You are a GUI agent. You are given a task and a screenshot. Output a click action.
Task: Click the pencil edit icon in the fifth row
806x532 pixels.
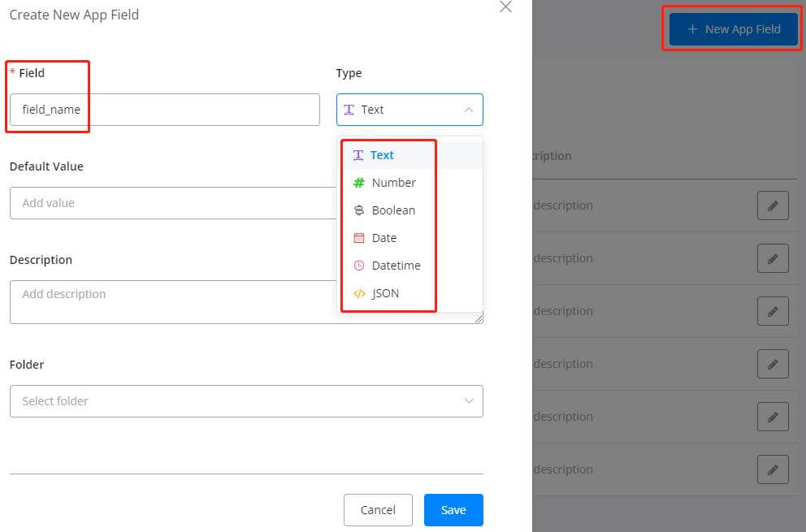(x=773, y=417)
